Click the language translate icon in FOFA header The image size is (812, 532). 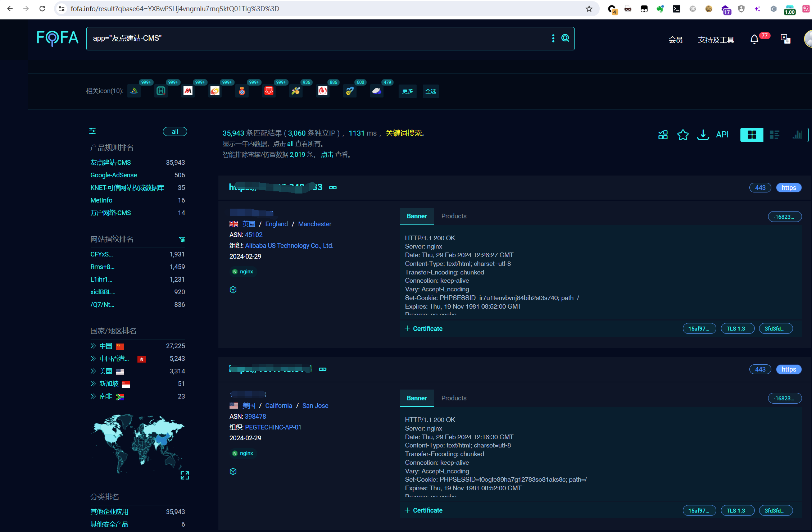pyautogui.click(x=785, y=39)
